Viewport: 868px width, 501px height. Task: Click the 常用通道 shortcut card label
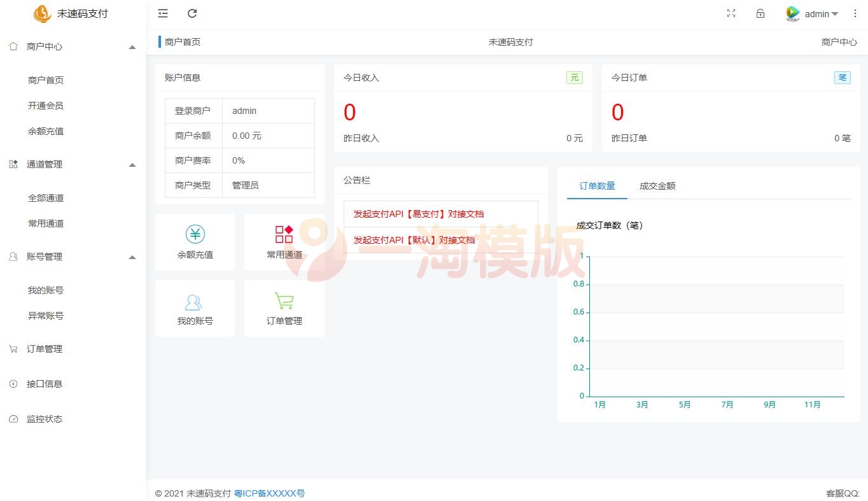(284, 255)
